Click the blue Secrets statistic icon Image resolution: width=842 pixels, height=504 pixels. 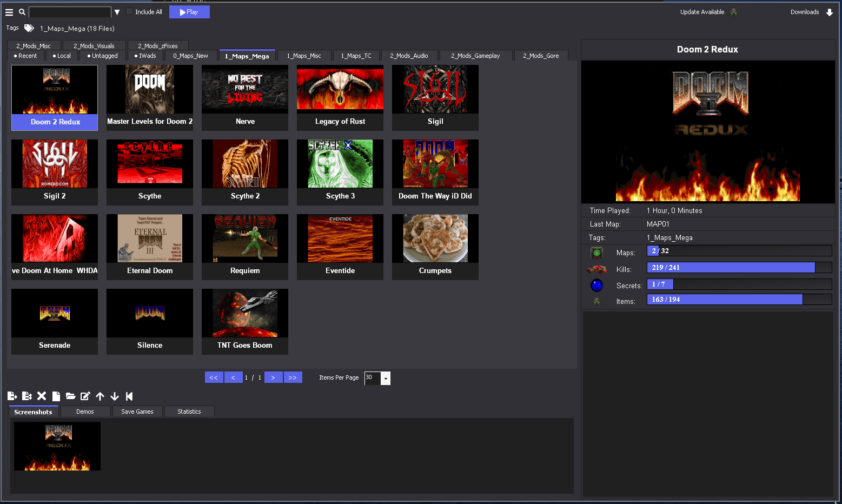596,285
